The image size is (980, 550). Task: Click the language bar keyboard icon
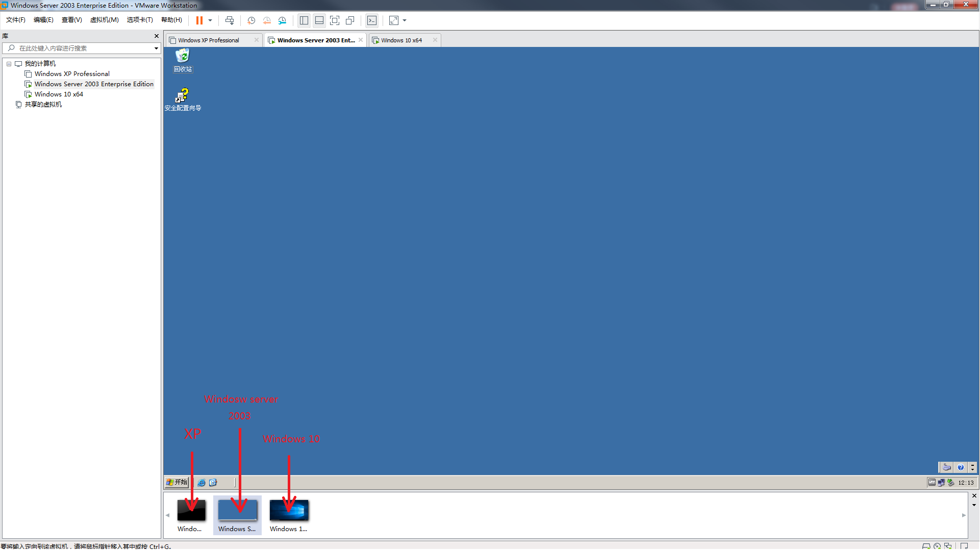coord(946,467)
